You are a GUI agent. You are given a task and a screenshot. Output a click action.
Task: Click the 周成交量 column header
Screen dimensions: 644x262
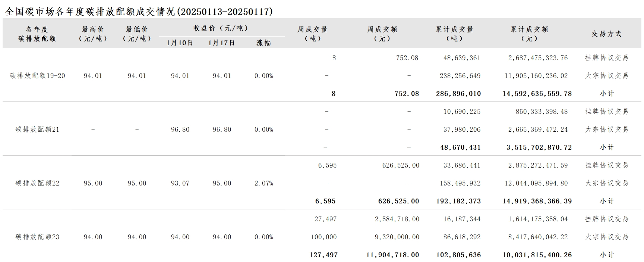click(x=312, y=34)
